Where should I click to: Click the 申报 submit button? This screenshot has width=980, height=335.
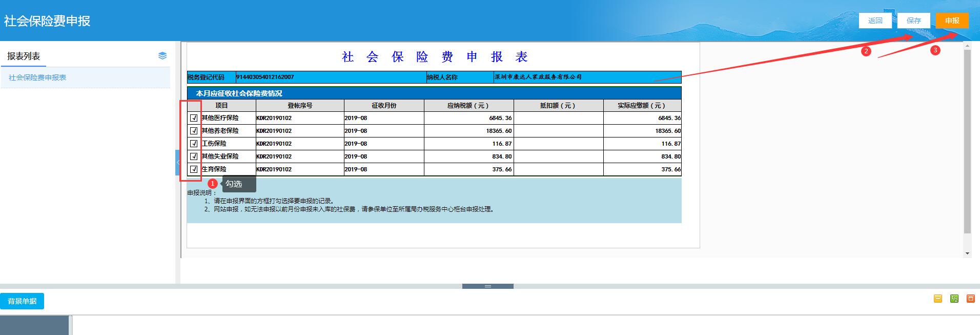(952, 21)
